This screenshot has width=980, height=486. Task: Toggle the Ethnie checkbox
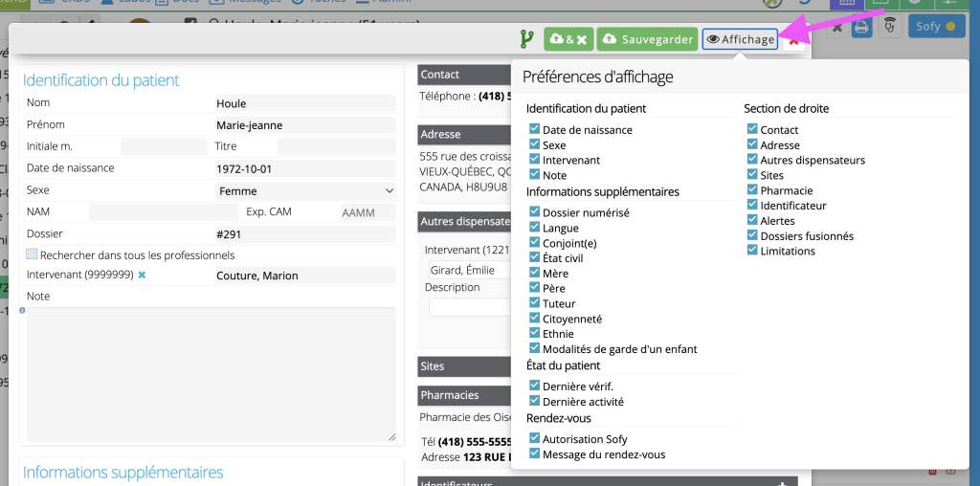coord(534,332)
